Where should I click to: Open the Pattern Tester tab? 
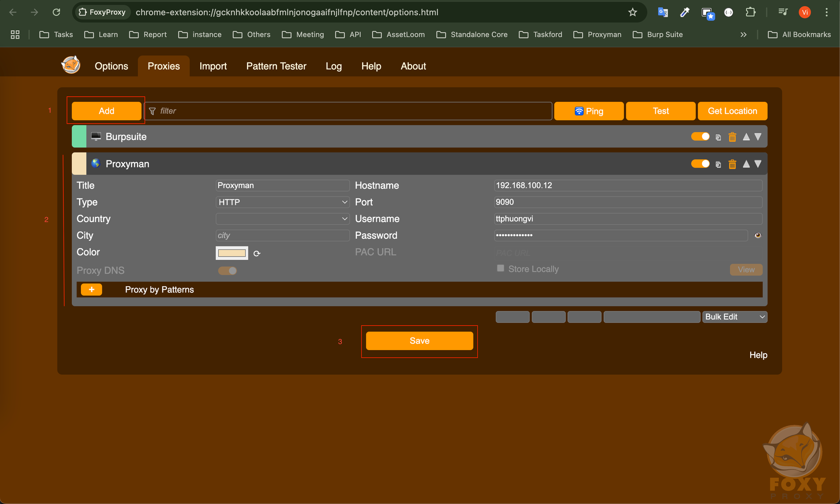pyautogui.click(x=276, y=66)
